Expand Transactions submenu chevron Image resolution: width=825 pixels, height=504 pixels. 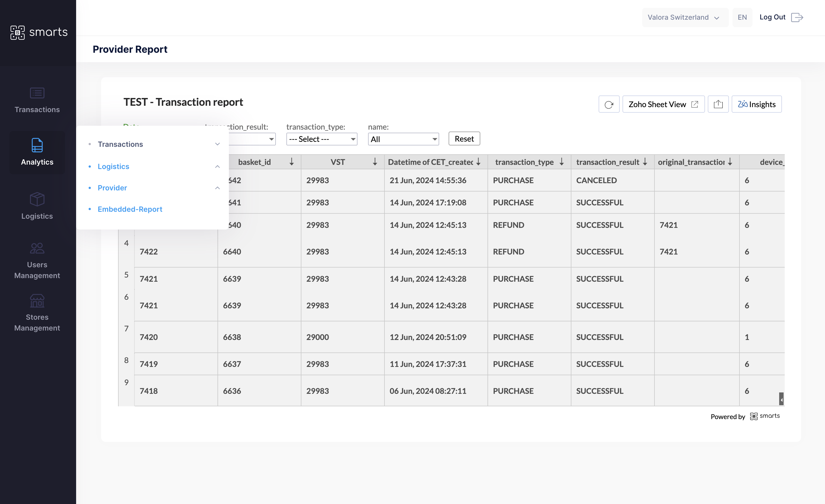point(217,144)
